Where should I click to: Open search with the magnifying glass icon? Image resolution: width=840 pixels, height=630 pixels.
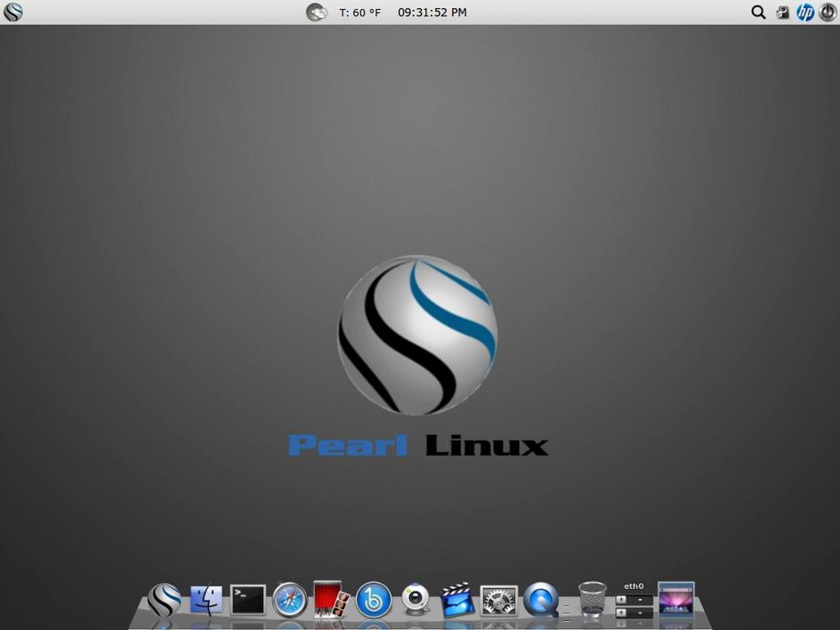click(758, 12)
